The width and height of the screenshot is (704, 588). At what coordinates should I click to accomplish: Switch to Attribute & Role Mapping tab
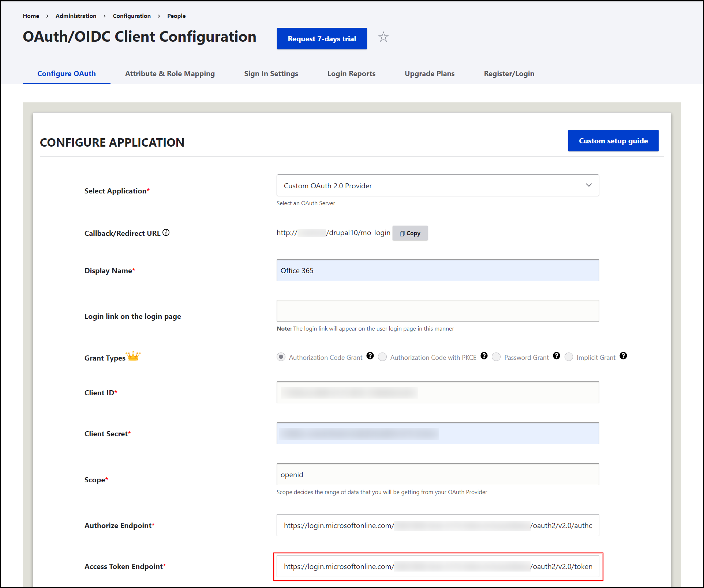(x=170, y=73)
